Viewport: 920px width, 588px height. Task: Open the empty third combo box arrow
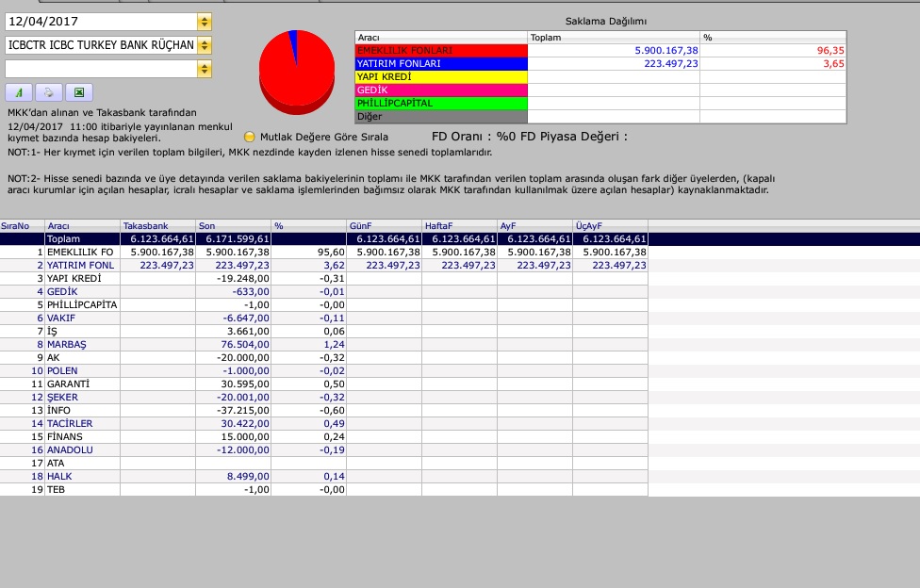coord(205,69)
